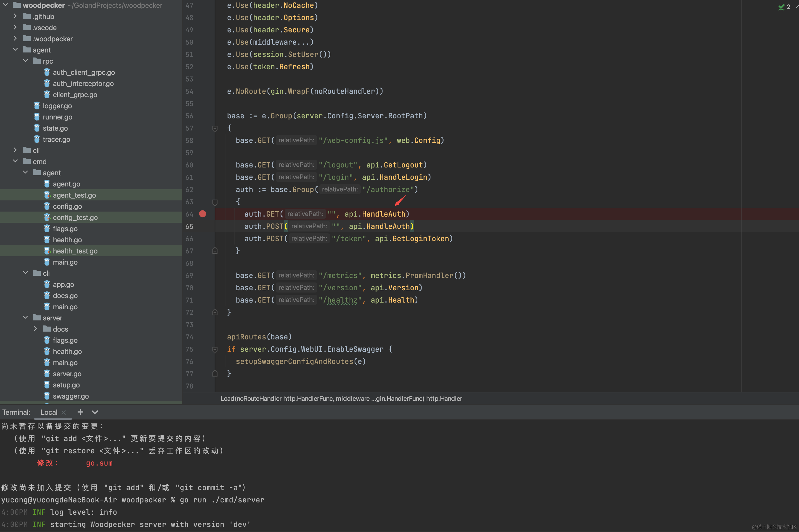The width and height of the screenshot is (799, 532).
Task: Collapse the server folder
Action: click(x=25, y=318)
